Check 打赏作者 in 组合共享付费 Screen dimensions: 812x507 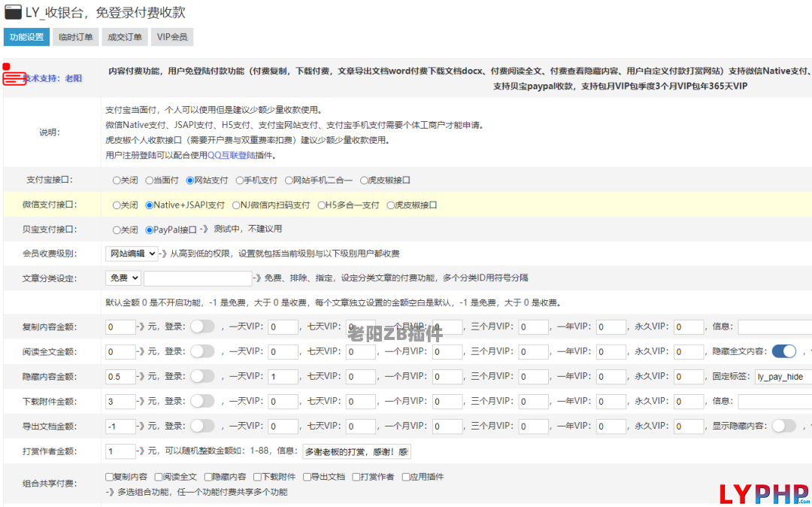click(356, 477)
